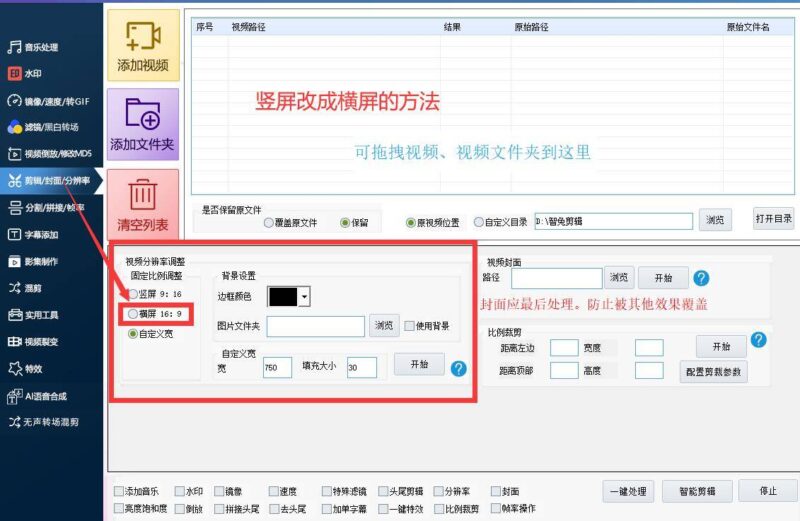The height and width of the screenshot is (521, 800).
Task: Open 影集制作 album section
Action: click(33, 262)
